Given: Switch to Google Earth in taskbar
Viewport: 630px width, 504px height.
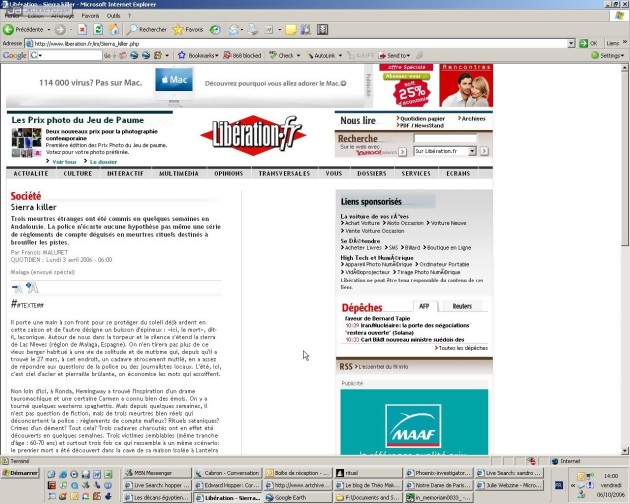Looking at the screenshot, I should coord(298,498).
